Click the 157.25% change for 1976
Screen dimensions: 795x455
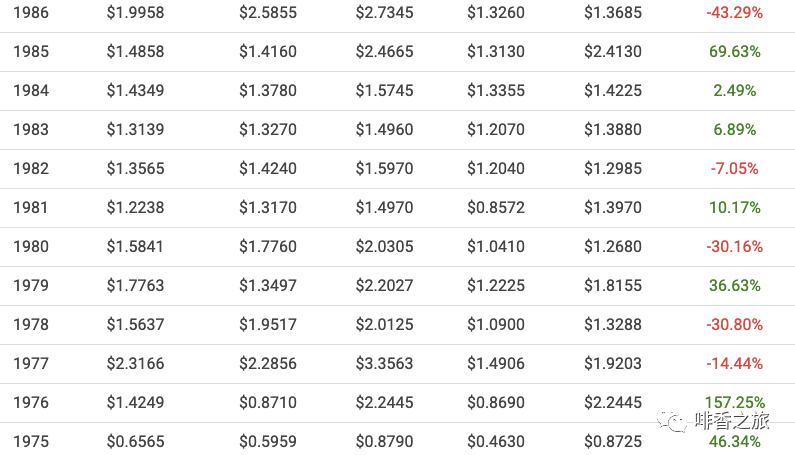point(734,403)
